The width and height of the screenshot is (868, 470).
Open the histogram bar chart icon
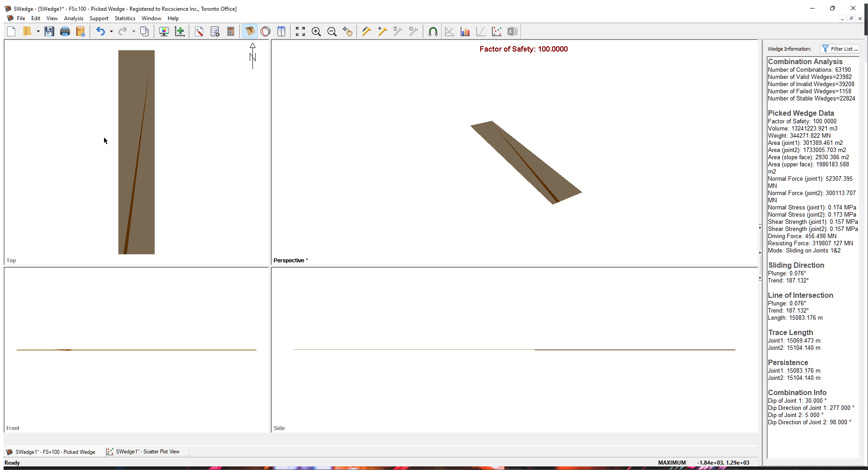tap(465, 31)
